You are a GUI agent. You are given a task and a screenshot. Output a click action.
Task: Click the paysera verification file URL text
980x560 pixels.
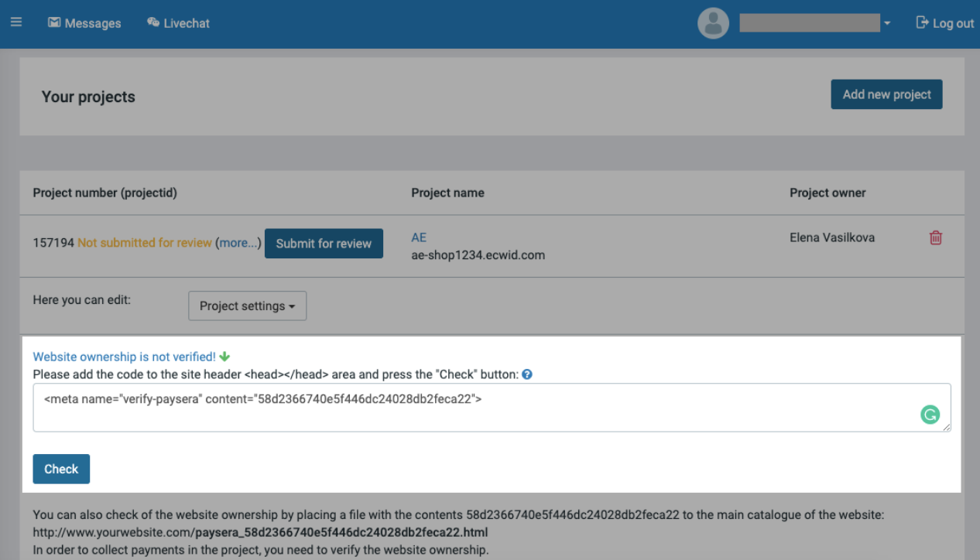tap(260, 532)
